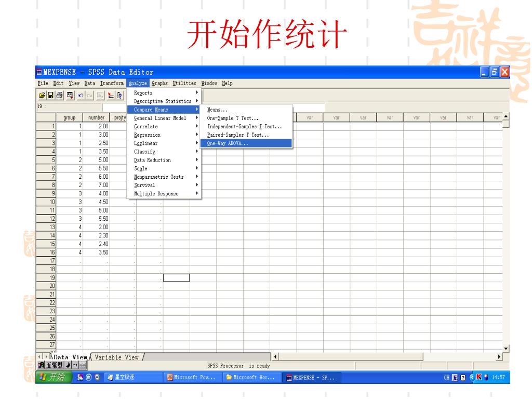Screen dimensions: 532x399
Task: Expand the General Linear Model submenu
Action: 164,118
